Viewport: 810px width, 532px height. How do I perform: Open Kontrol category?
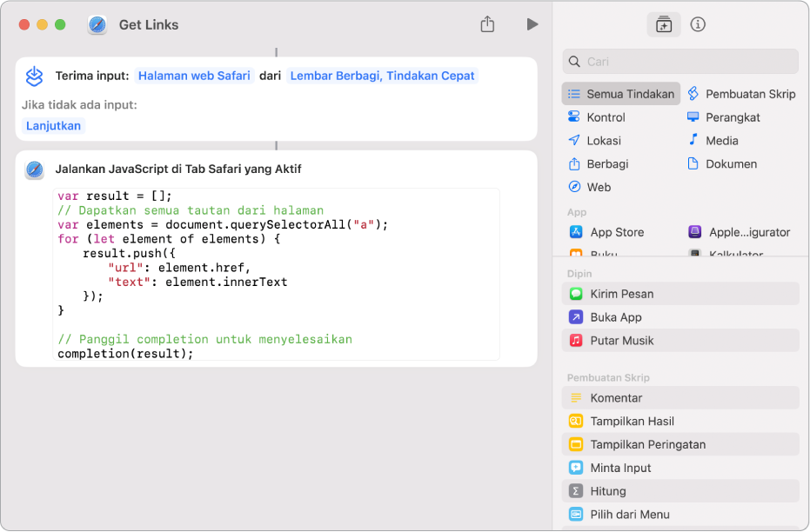(x=597, y=117)
